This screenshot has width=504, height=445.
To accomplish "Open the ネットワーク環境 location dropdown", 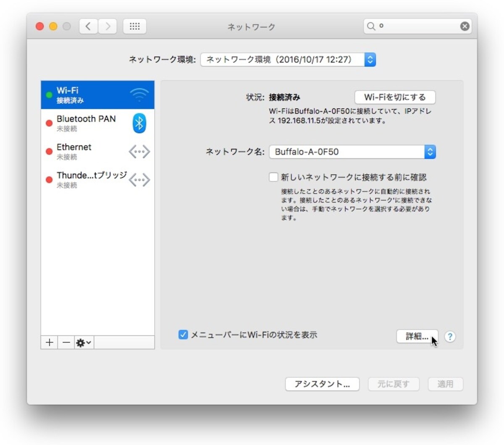I will click(x=288, y=60).
